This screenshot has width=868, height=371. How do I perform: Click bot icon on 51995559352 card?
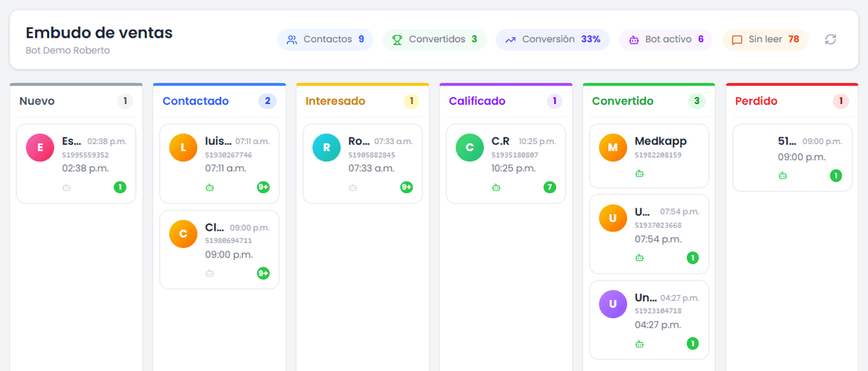tap(67, 187)
